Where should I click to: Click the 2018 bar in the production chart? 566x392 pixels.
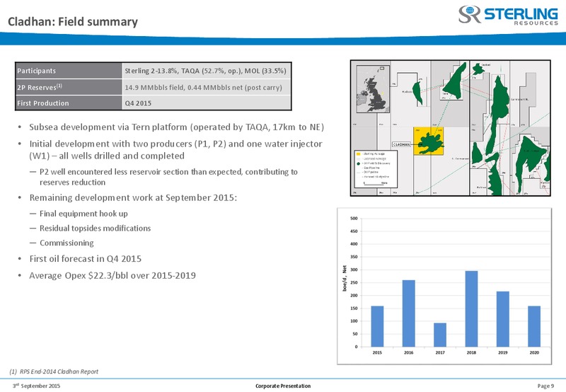coord(471,309)
